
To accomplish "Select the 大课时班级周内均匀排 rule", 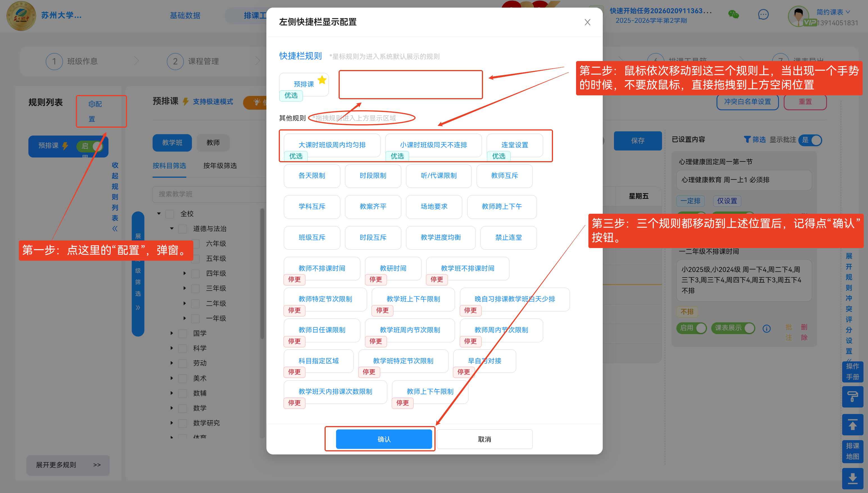I will [x=332, y=145].
